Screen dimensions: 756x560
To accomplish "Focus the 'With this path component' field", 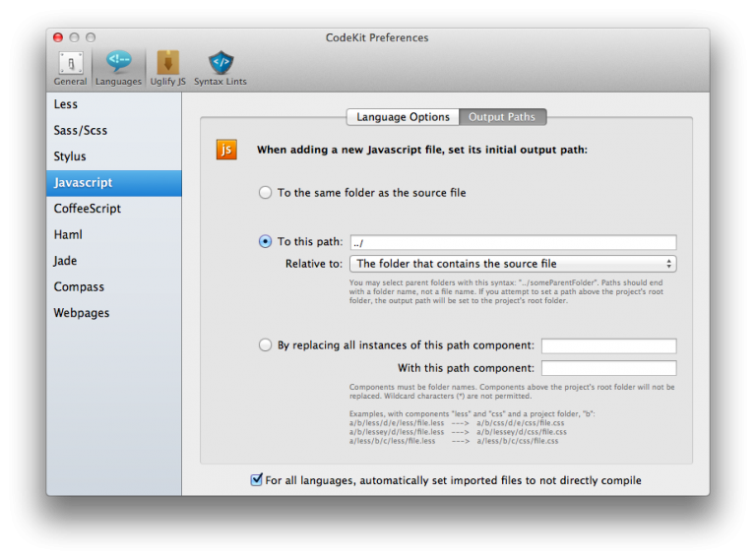I will [609, 368].
